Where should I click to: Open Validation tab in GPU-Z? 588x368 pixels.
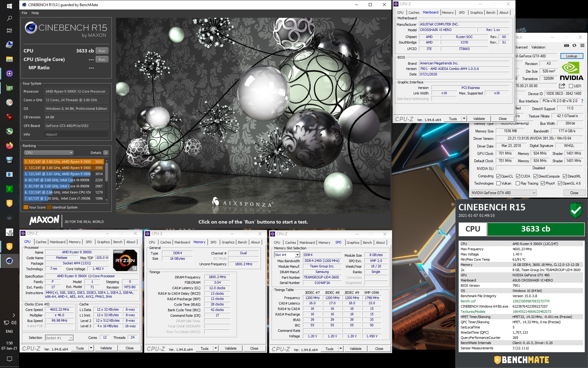coord(538,47)
